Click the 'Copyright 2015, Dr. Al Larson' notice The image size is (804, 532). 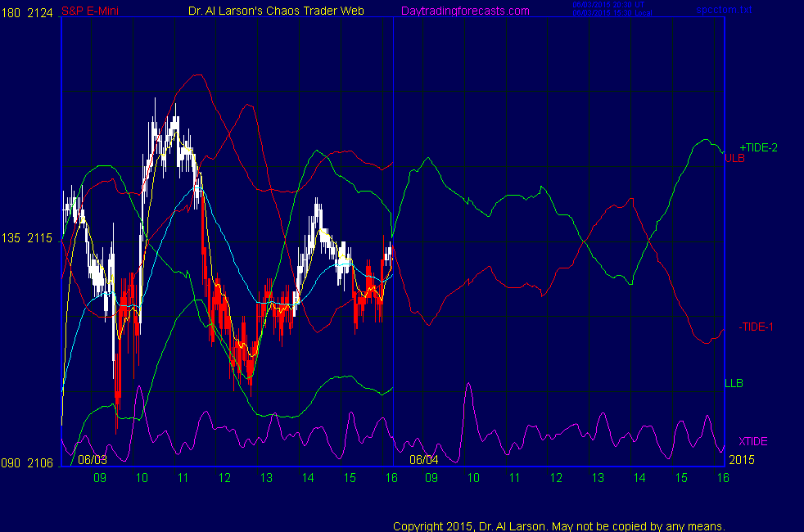tap(559, 526)
